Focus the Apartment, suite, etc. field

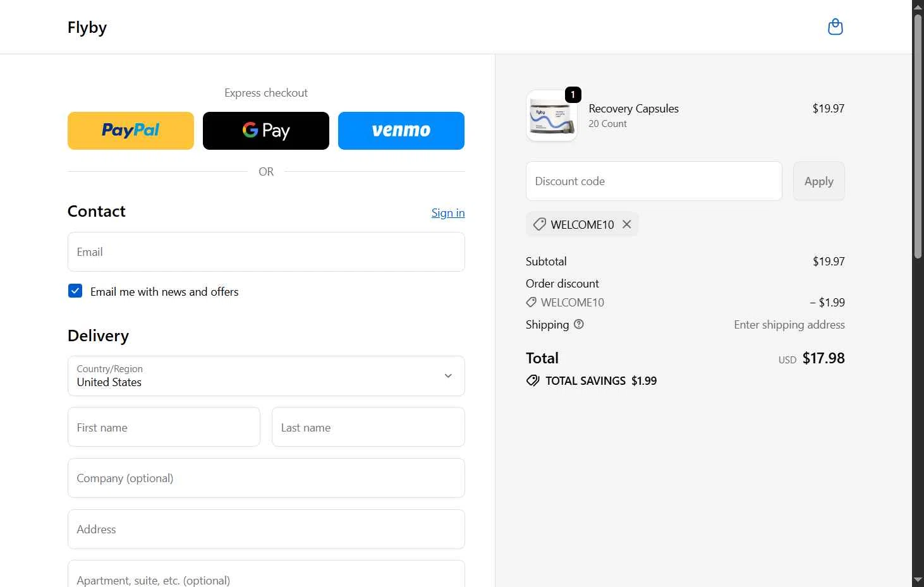click(266, 575)
